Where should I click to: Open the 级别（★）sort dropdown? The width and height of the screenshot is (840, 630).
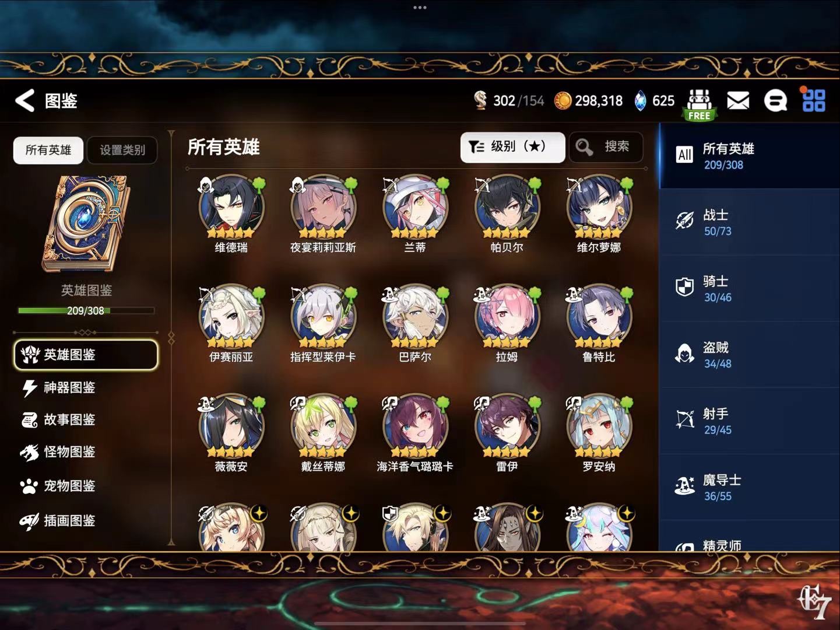point(512,147)
